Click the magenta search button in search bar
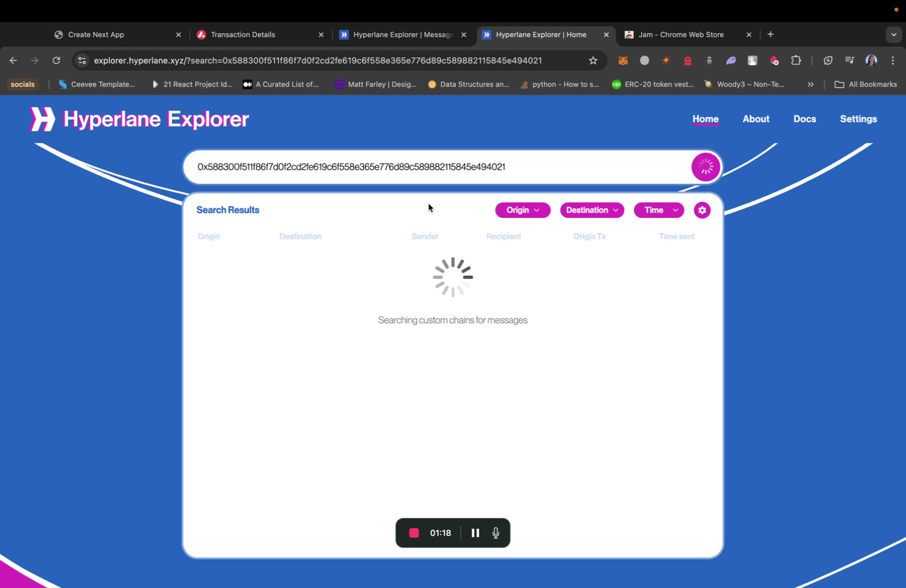 point(705,167)
